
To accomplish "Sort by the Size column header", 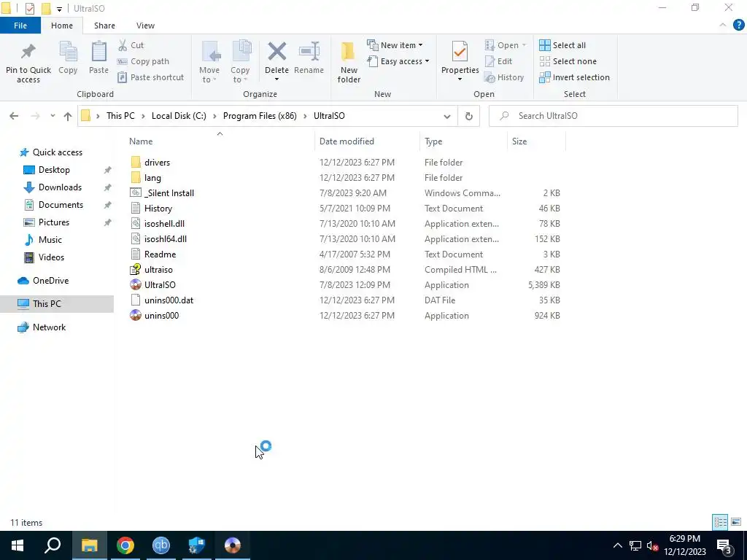I will (519, 141).
